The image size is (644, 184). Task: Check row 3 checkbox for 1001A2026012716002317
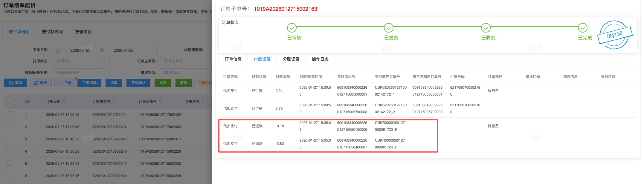9,138
